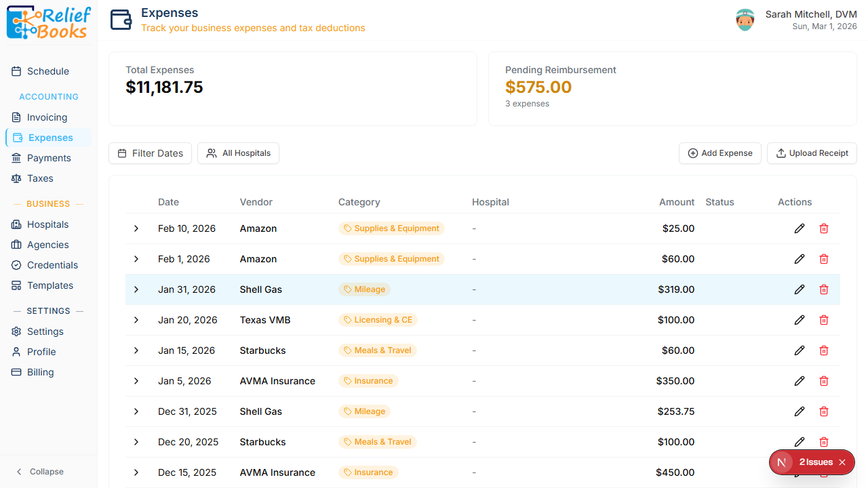Click the Mileage tag on Jan 31 row

pos(364,289)
